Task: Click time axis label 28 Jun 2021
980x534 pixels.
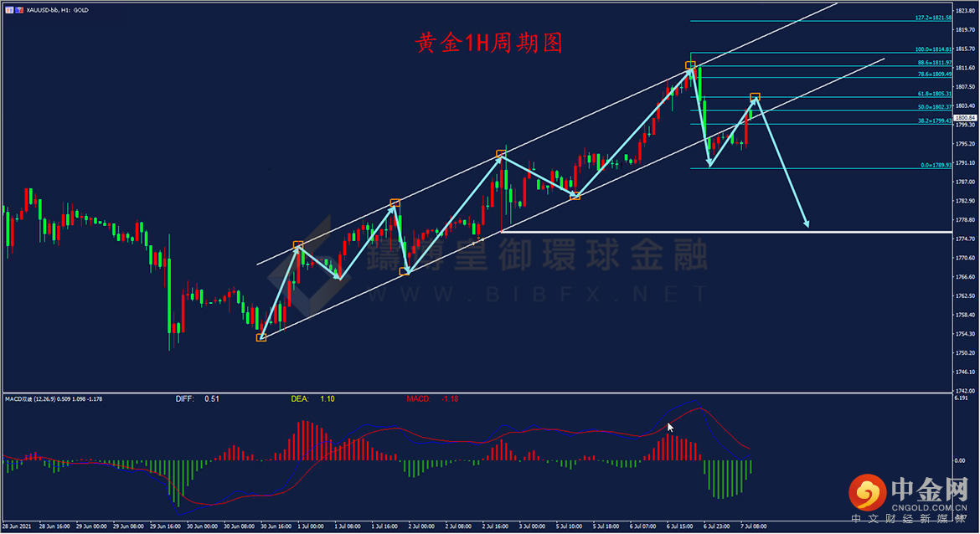Action: point(17,526)
